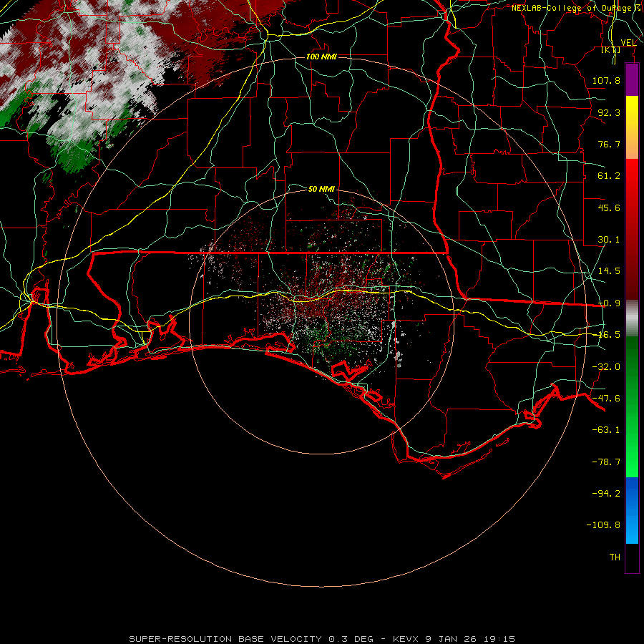
Task: Select the 30.1 scale value
Action: click(x=609, y=240)
